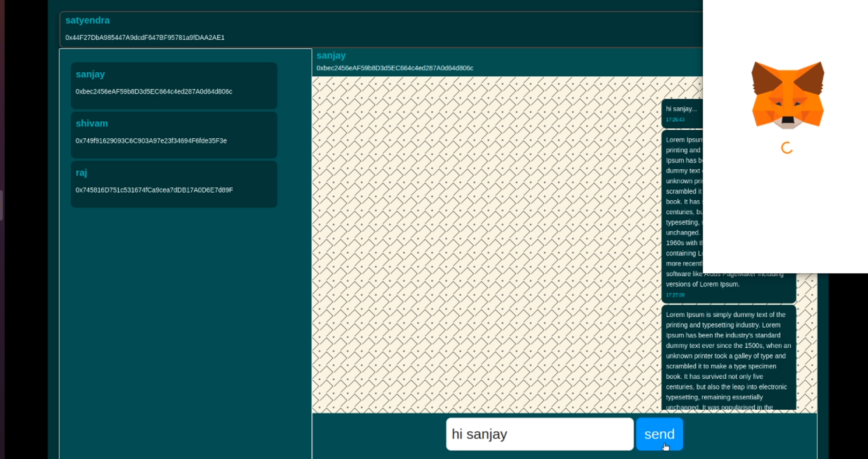
Task: Click the sanjay name in chat header
Action: click(x=331, y=55)
